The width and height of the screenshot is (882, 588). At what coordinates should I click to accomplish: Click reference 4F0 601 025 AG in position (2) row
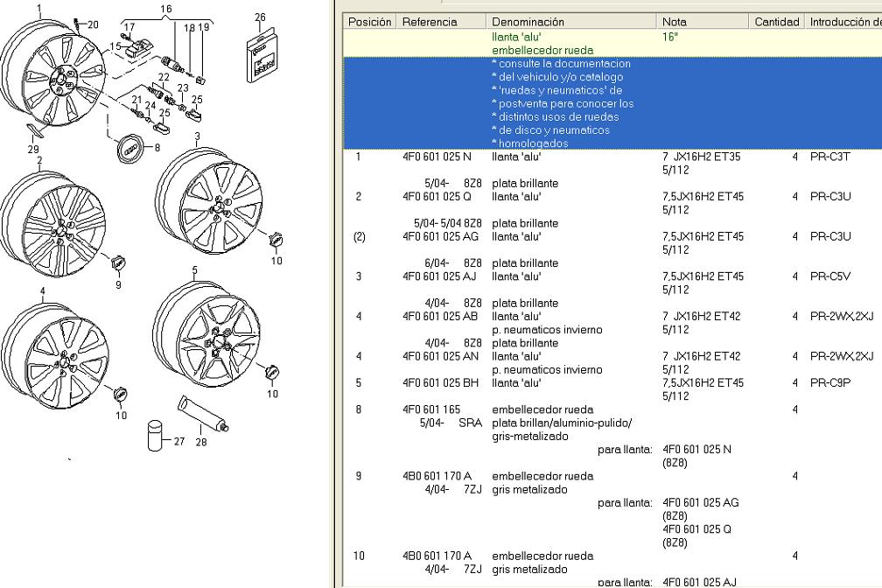(440, 237)
